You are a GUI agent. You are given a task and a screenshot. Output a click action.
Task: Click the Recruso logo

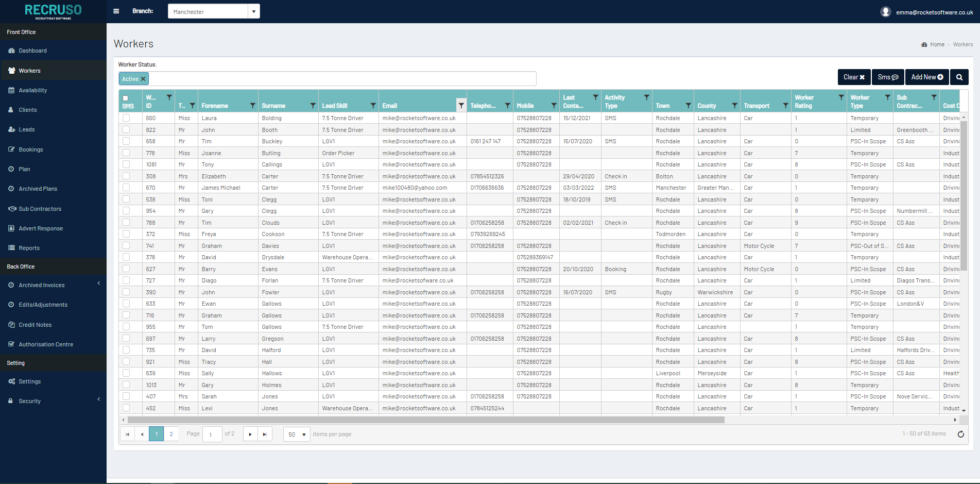(53, 11)
